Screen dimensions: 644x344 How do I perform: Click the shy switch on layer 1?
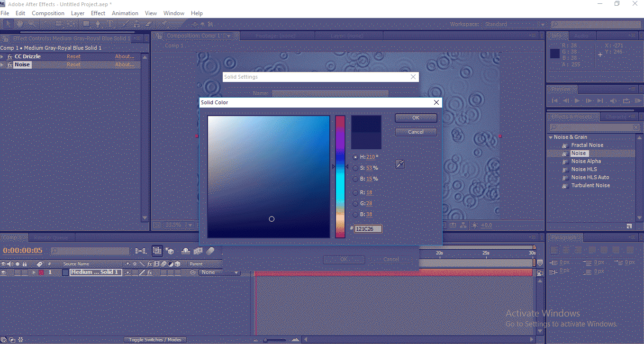(x=127, y=272)
